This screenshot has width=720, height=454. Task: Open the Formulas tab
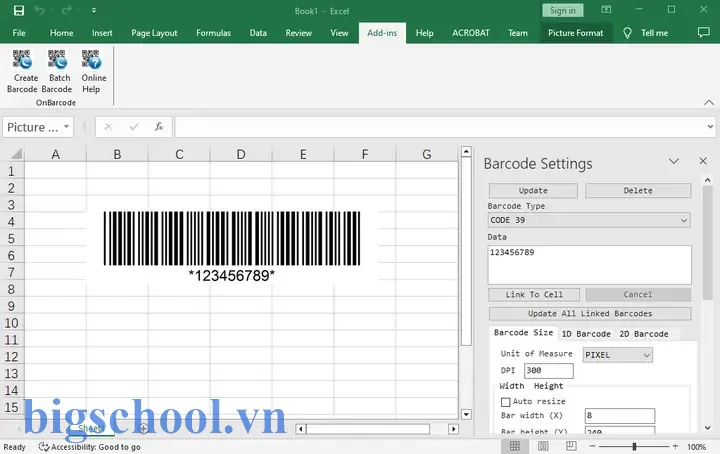214,33
